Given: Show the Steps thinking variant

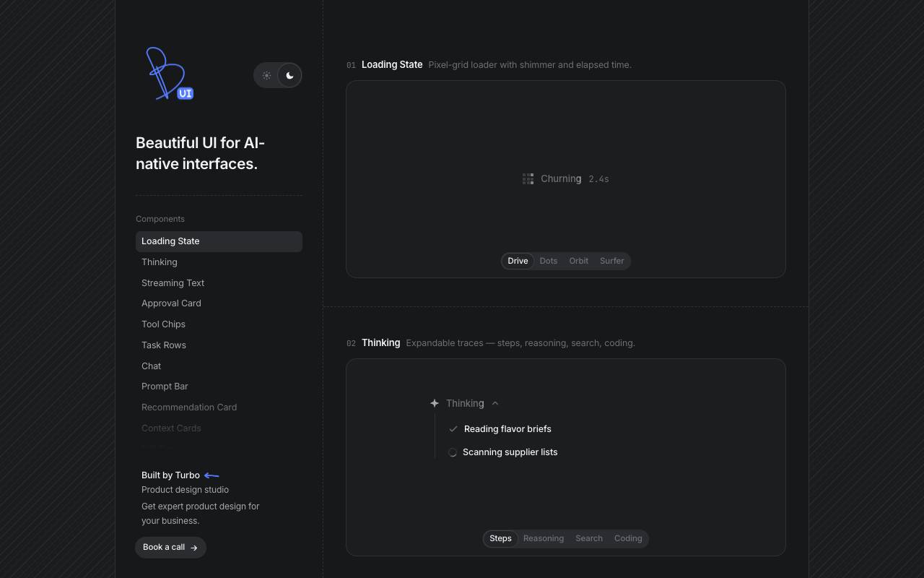Looking at the screenshot, I should point(500,538).
